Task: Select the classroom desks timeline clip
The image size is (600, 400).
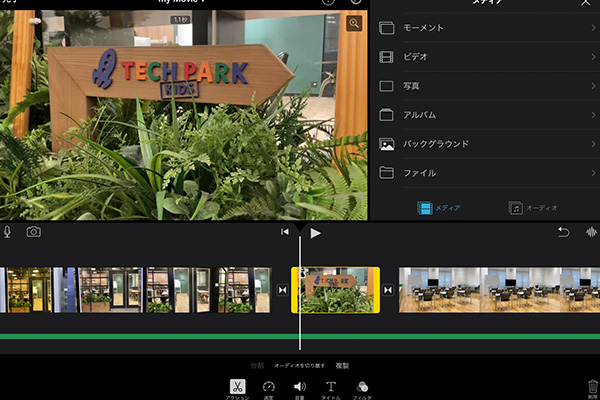Action: pyautogui.click(x=499, y=290)
